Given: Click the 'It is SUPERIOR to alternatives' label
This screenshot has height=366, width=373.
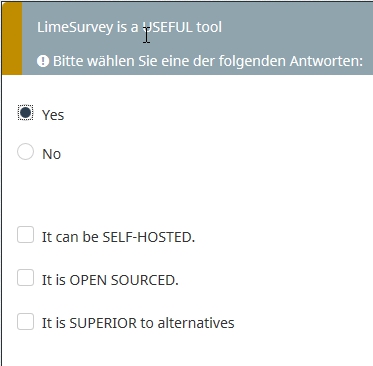Looking at the screenshot, I should tap(138, 323).
